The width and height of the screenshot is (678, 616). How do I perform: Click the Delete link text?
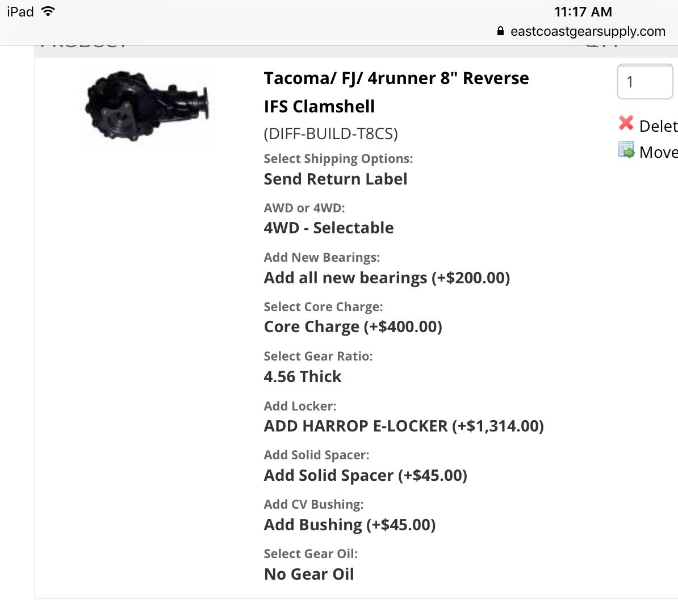coord(658,126)
